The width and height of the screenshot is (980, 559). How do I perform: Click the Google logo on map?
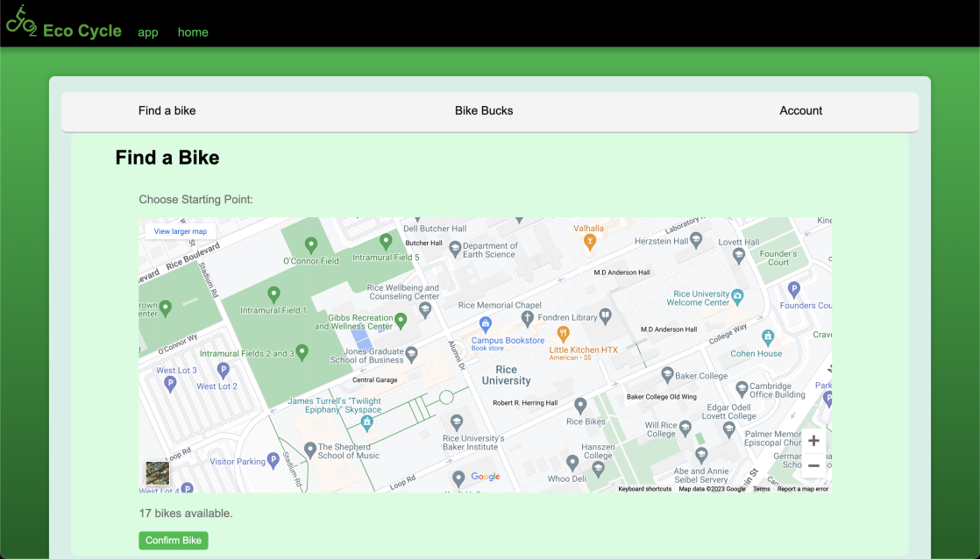[486, 477]
